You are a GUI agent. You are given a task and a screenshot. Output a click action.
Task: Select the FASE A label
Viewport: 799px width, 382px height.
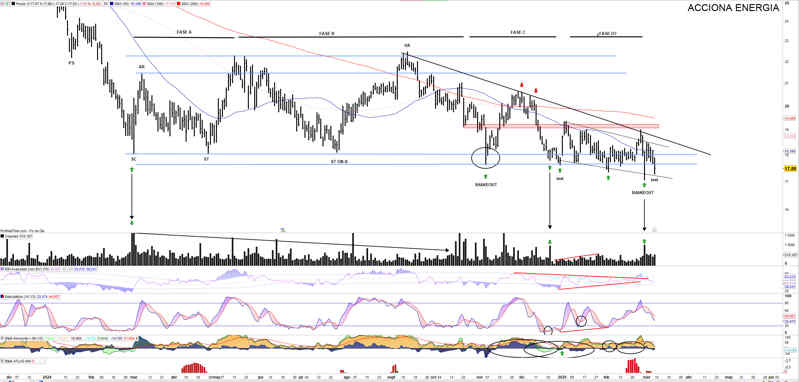click(x=184, y=32)
